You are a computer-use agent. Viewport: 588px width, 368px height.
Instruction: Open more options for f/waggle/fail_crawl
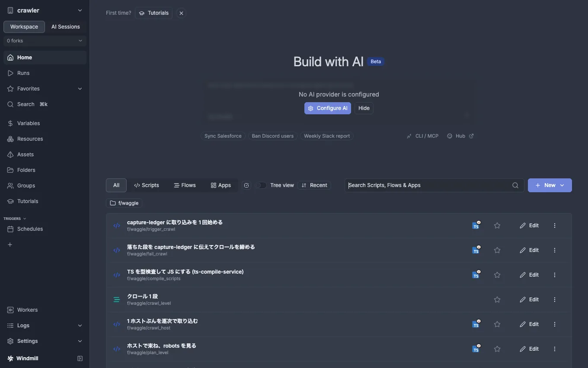[x=555, y=250]
